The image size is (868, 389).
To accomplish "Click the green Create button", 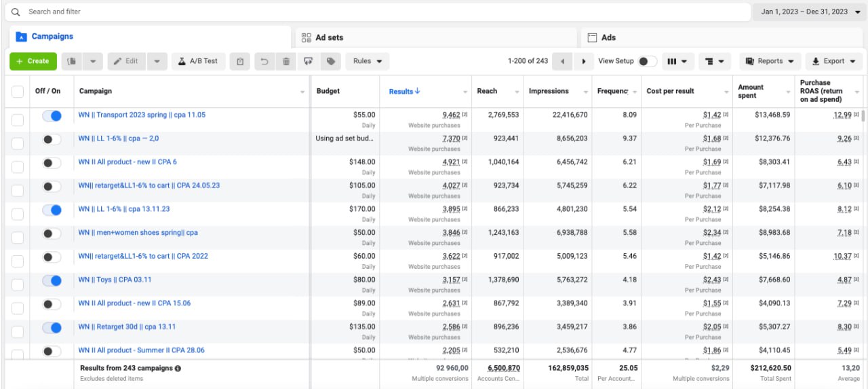I will [x=33, y=61].
